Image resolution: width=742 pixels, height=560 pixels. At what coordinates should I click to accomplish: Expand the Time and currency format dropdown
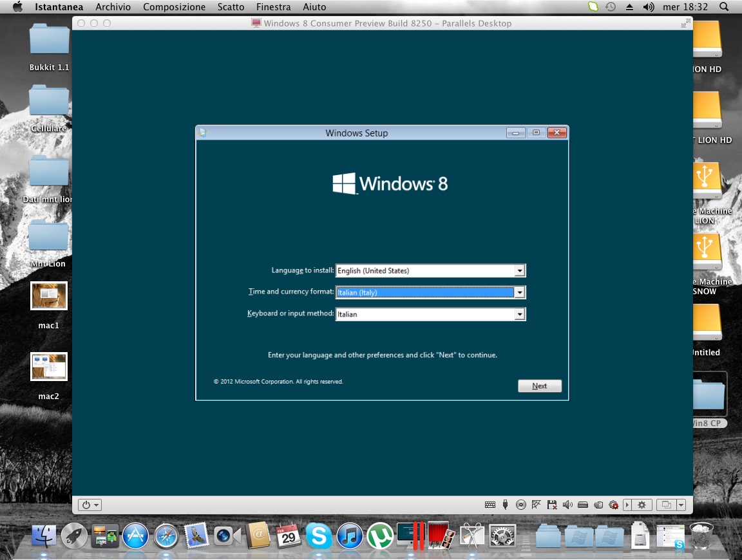click(x=520, y=292)
